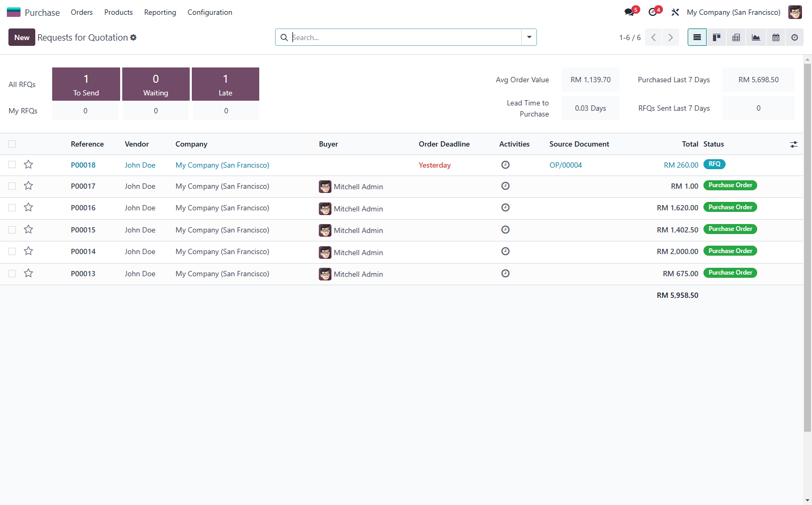Open reference P00018 link

tap(83, 165)
